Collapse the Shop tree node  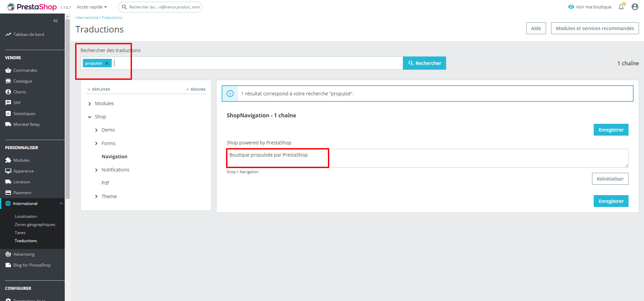tap(90, 117)
